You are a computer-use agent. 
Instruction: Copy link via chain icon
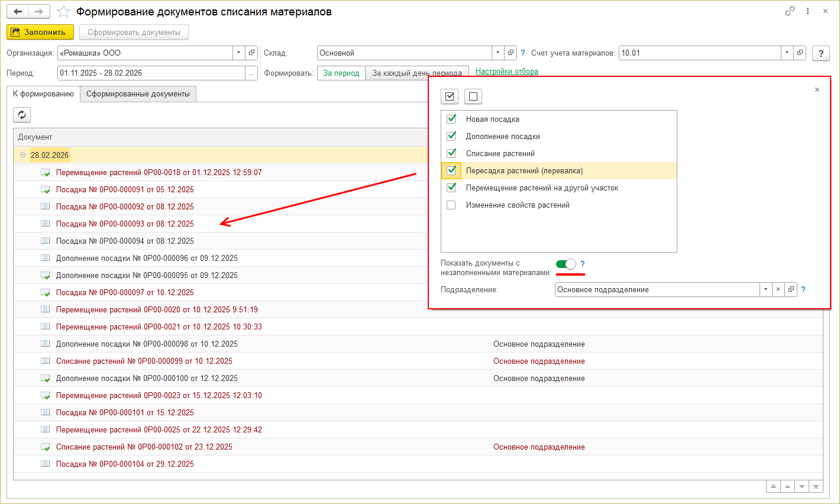pos(790,11)
